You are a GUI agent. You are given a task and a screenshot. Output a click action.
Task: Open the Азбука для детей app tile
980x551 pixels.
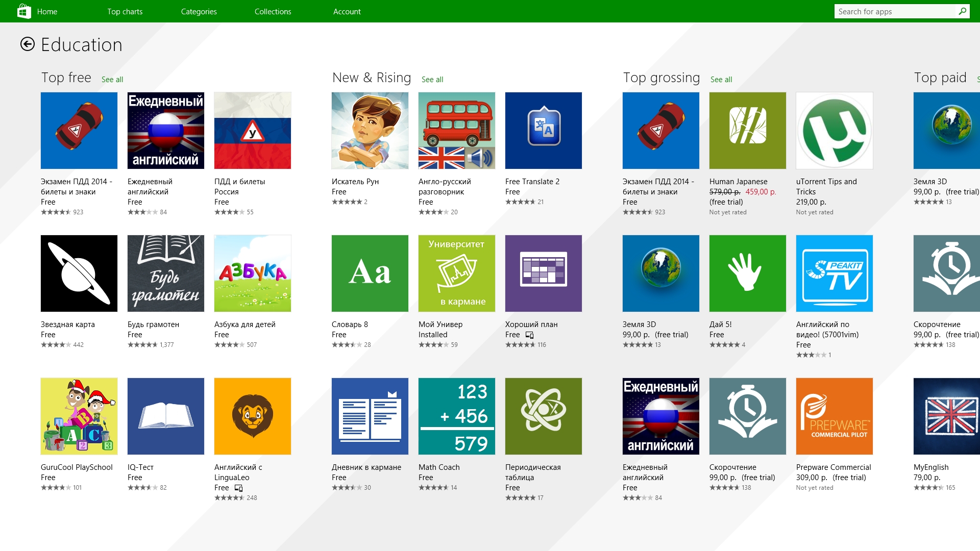(x=253, y=273)
